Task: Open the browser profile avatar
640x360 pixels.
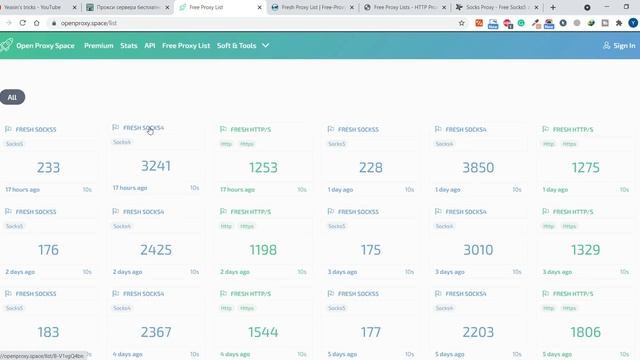Action: click(633, 23)
